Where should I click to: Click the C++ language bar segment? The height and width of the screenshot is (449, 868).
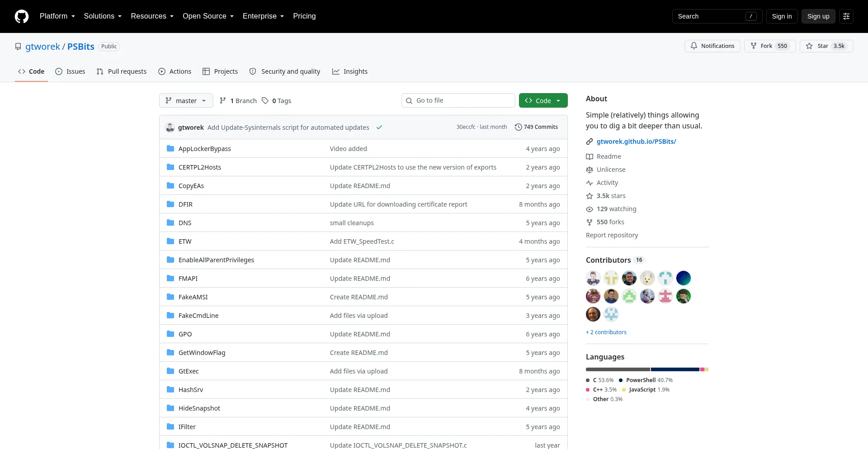click(x=702, y=369)
